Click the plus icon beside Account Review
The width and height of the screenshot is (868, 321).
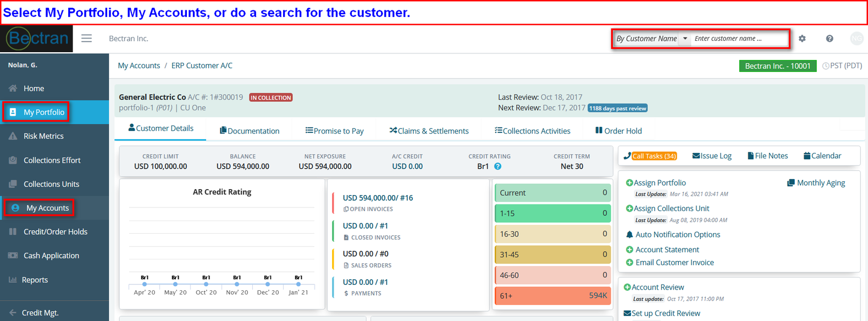click(x=627, y=287)
